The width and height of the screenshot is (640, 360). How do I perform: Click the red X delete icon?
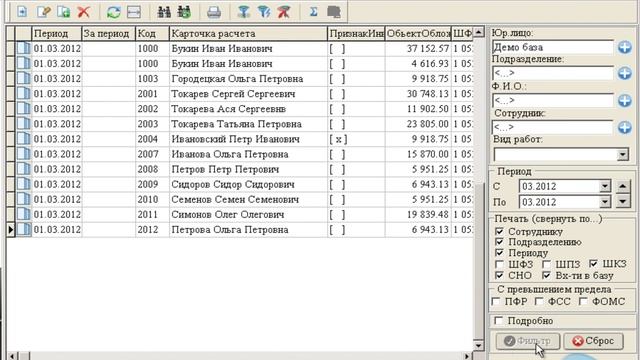(x=84, y=12)
